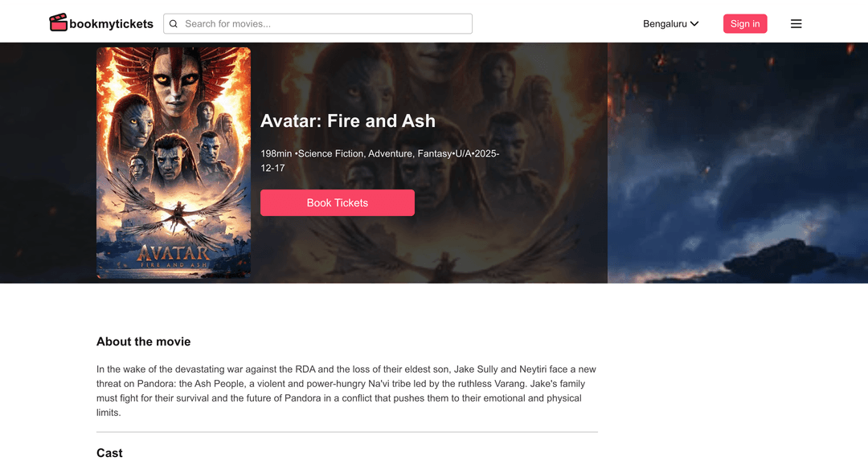
Task: Click the movie synopsis paragraph
Action: pyautogui.click(x=346, y=391)
